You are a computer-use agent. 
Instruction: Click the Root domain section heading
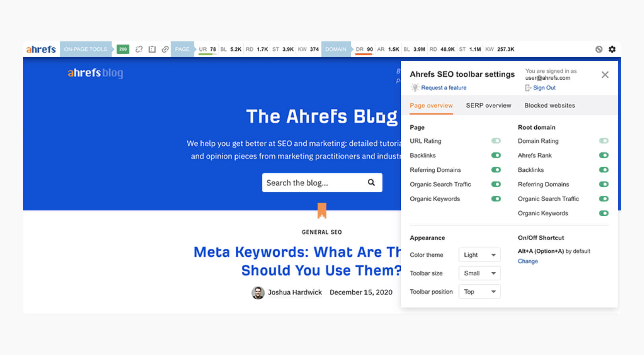tap(537, 127)
